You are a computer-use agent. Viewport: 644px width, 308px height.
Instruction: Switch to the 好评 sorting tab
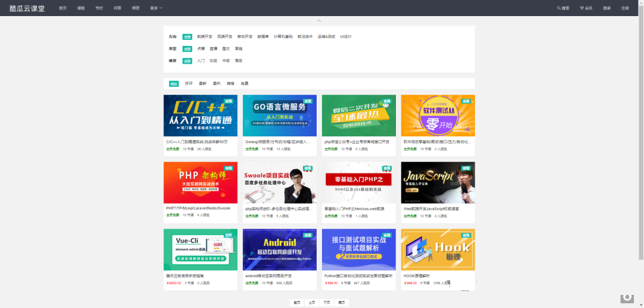tap(188, 84)
